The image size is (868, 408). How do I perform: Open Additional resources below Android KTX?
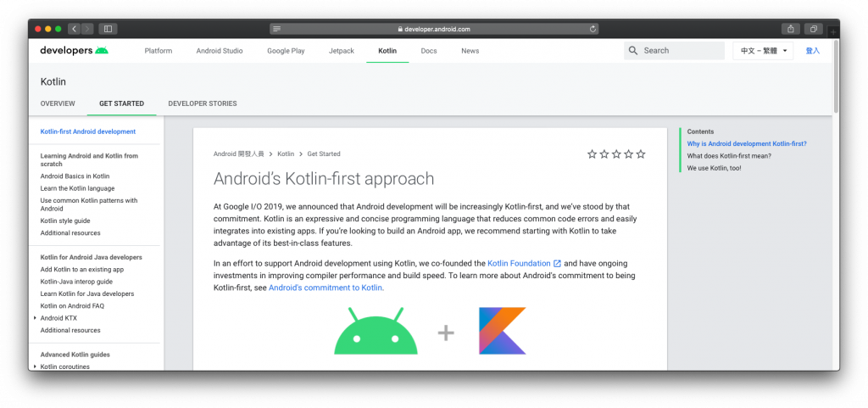(70, 331)
